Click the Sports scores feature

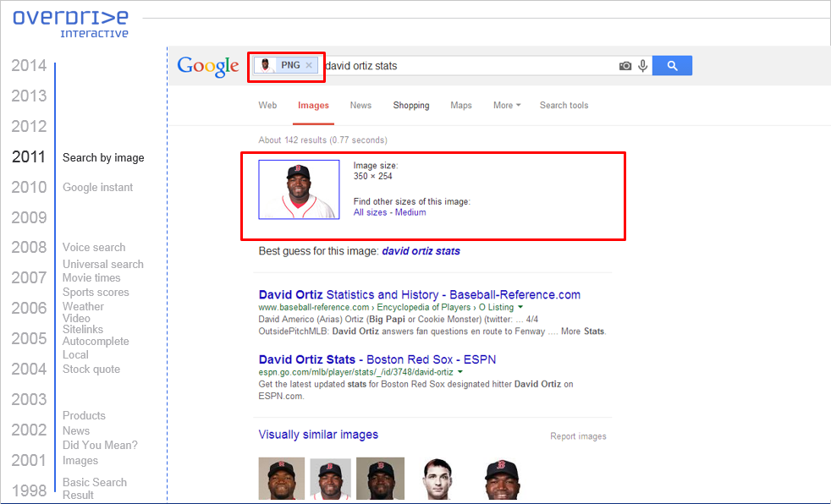pyautogui.click(x=96, y=293)
